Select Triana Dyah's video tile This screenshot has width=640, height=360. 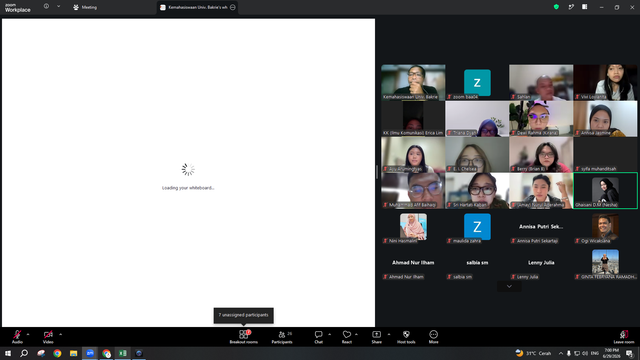coord(477,118)
